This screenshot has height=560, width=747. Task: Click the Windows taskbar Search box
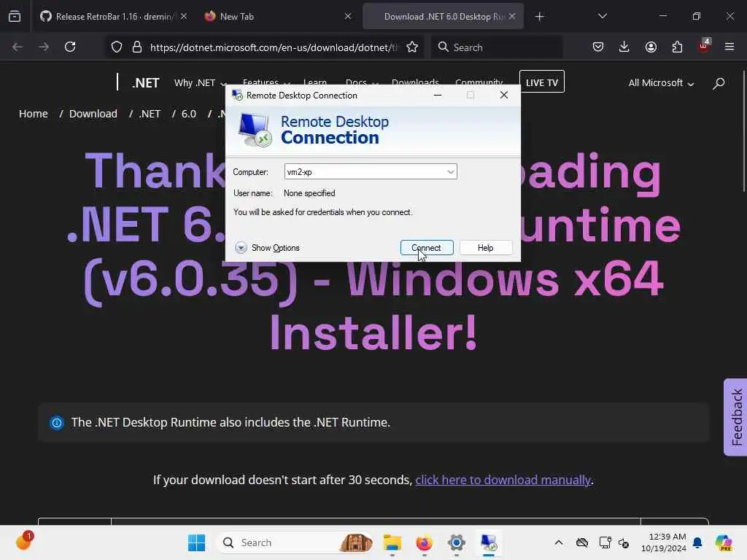(294, 542)
